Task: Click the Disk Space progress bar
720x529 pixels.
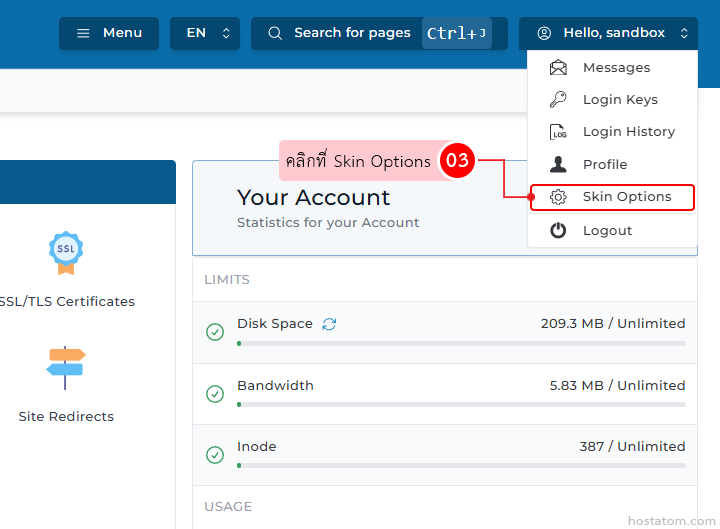Action: (x=461, y=343)
